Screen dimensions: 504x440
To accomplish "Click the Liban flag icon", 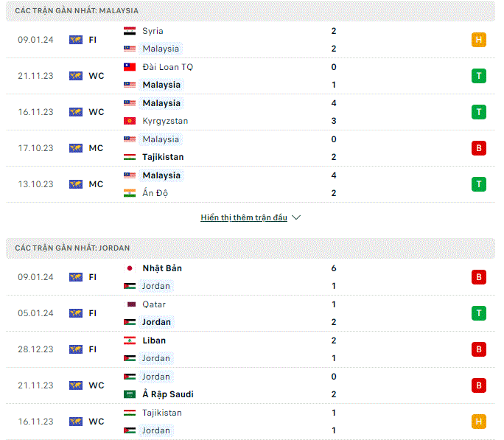I will click(130, 341).
